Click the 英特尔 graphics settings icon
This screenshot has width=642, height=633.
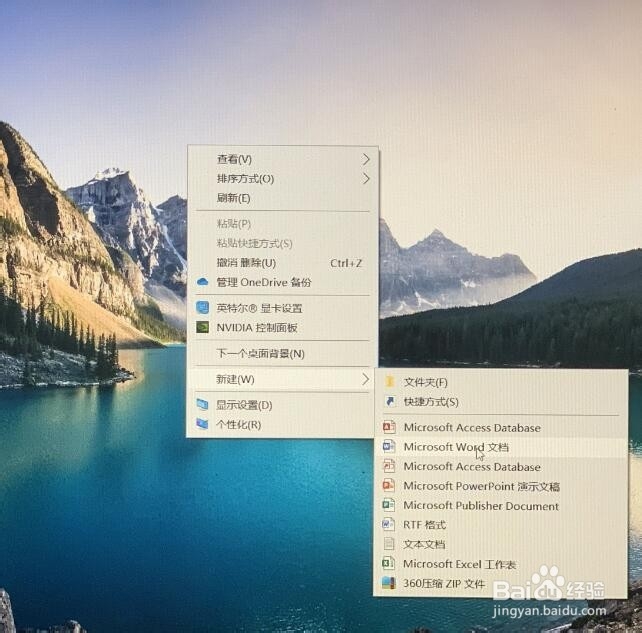click(202, 307)
